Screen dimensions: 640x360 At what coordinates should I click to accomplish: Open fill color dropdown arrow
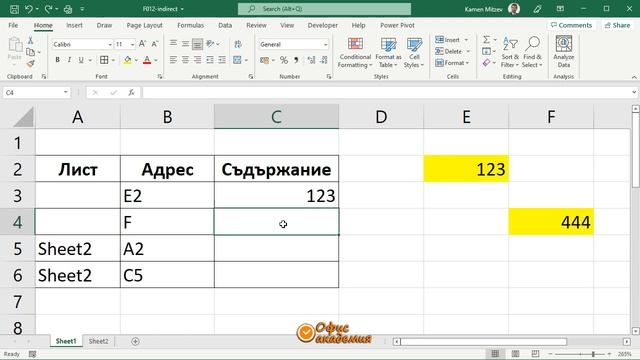tap(136, 60)
